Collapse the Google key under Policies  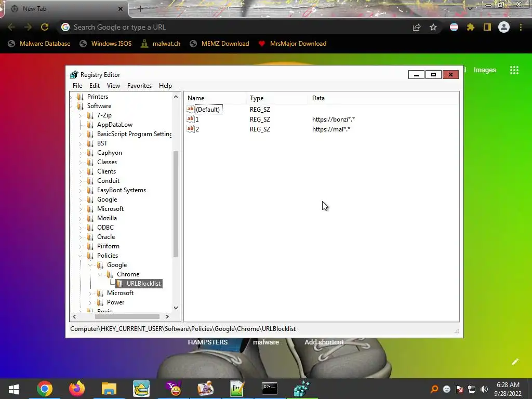click(90, 265)
